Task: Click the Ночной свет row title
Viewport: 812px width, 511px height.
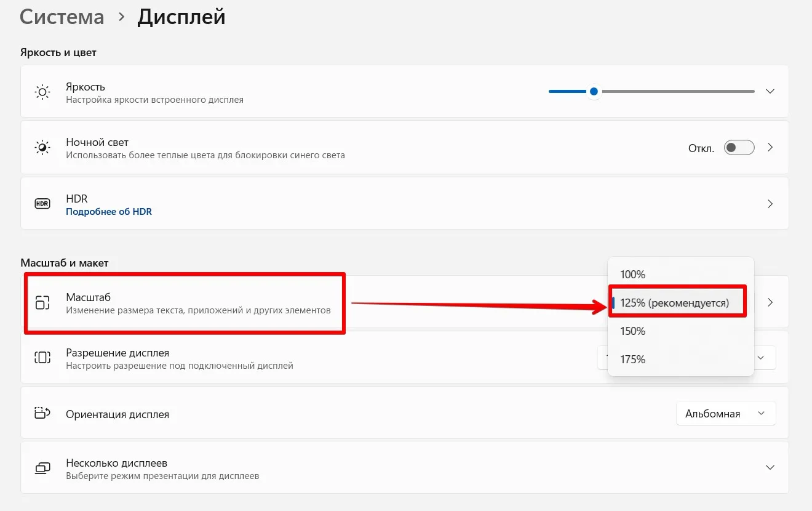Action: (x=97, y=142)
